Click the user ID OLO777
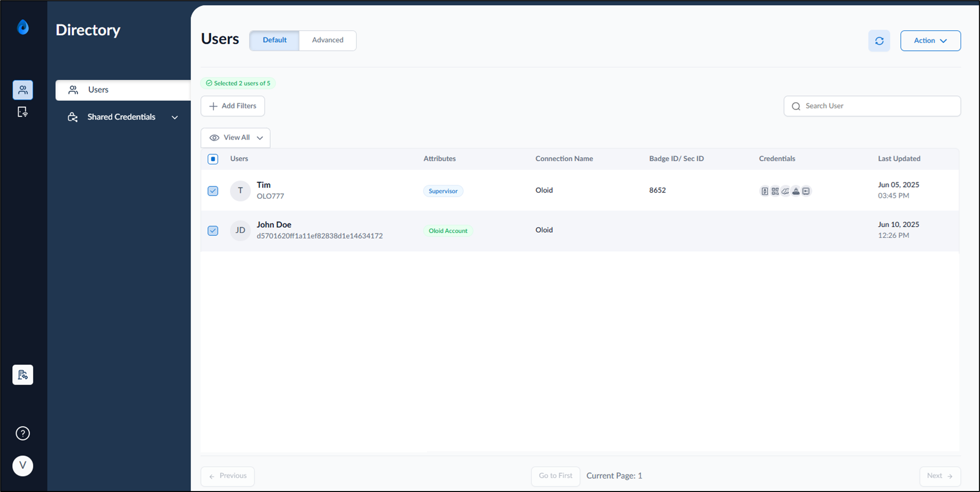The height and width of the screenshot is (492, 980). coord(270,196)
